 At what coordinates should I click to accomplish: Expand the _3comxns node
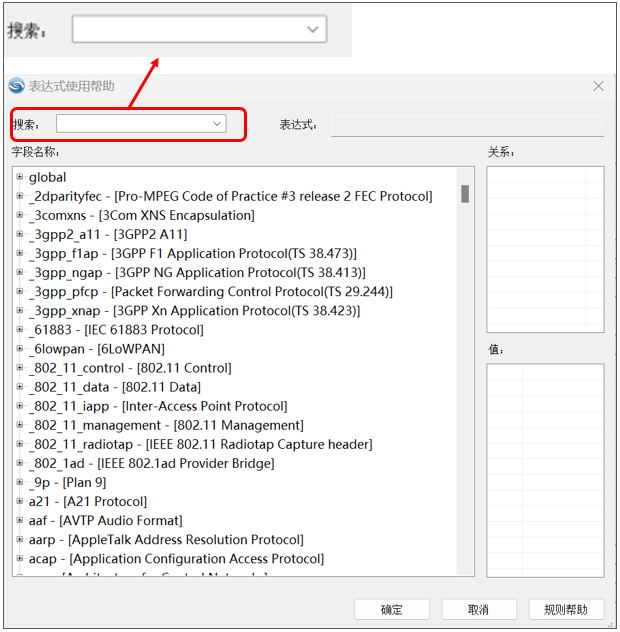pos(19,215)
